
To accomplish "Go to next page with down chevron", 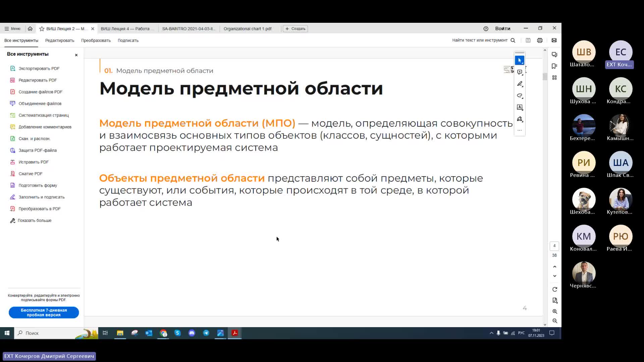I will pos(555,276).
